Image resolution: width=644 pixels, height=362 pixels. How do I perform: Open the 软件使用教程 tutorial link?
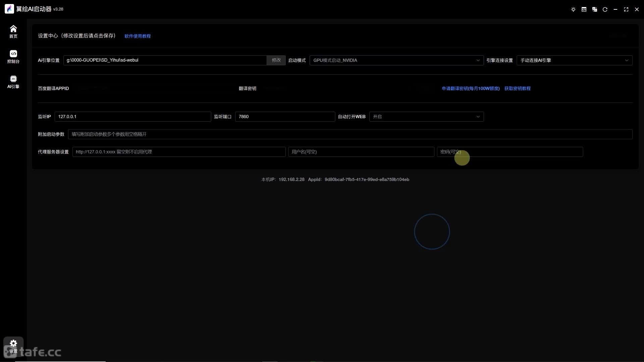pos(138,36)
